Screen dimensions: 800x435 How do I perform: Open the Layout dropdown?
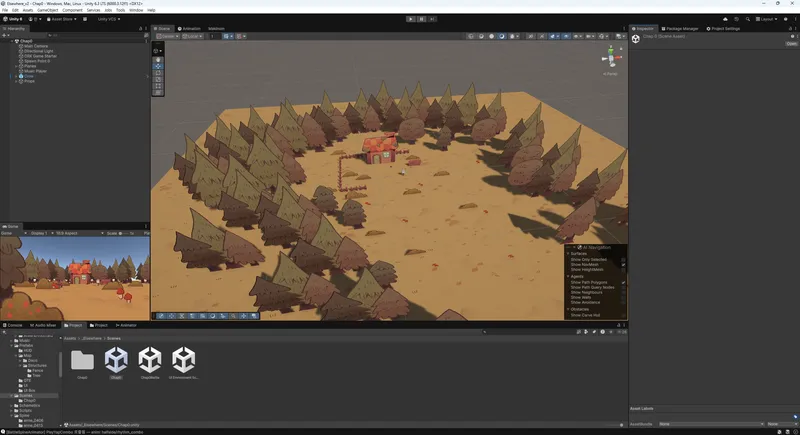pos(768,18)
